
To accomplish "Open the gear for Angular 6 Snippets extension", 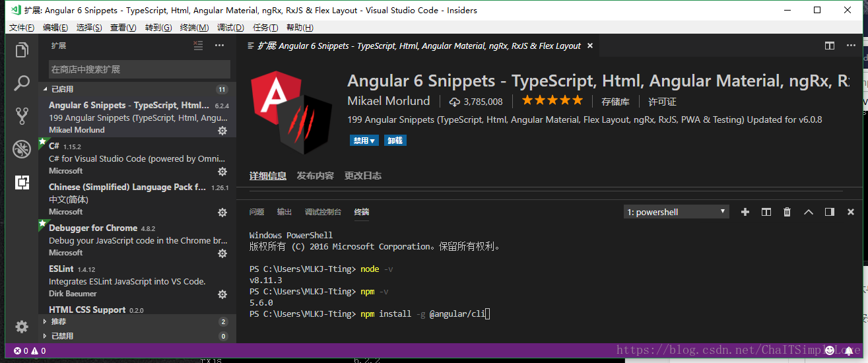I will 222,131.
